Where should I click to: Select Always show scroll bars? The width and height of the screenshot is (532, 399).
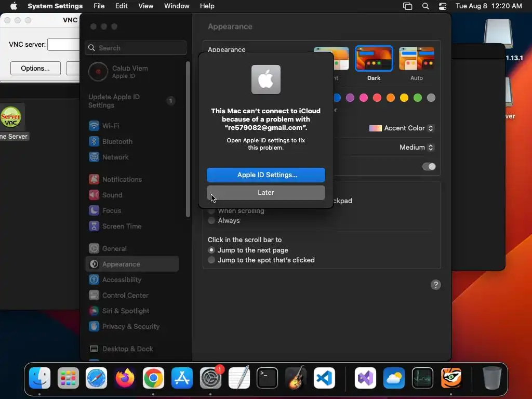tap(211, 221)
